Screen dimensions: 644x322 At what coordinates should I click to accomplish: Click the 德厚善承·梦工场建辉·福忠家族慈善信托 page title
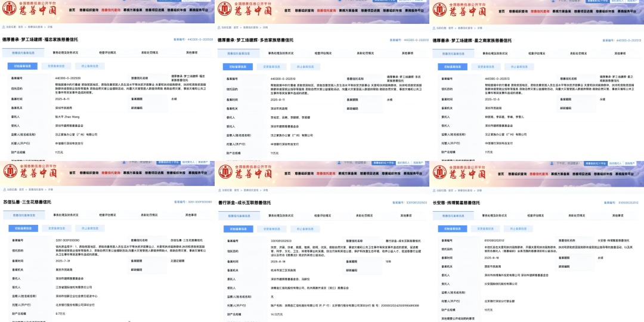(40, 39)
